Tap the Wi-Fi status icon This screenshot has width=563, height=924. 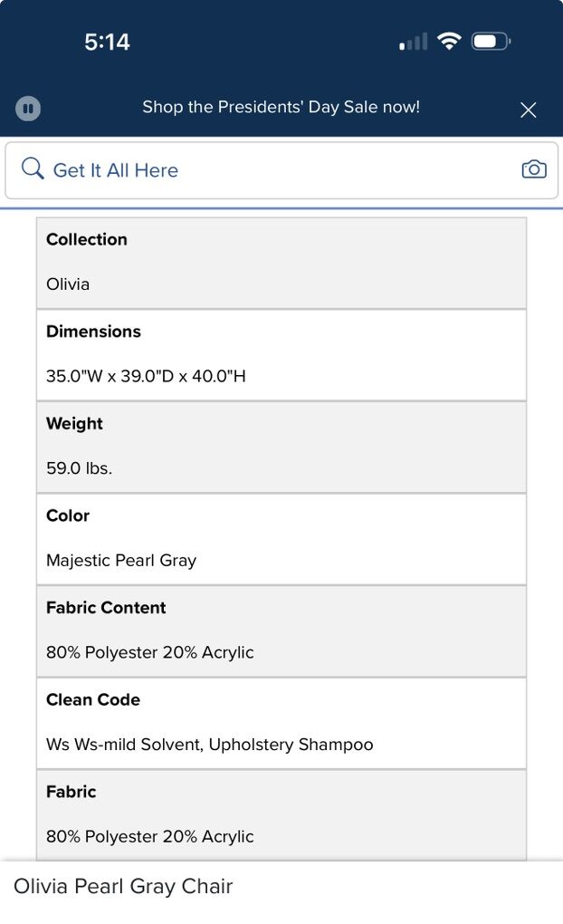[448, 41]
